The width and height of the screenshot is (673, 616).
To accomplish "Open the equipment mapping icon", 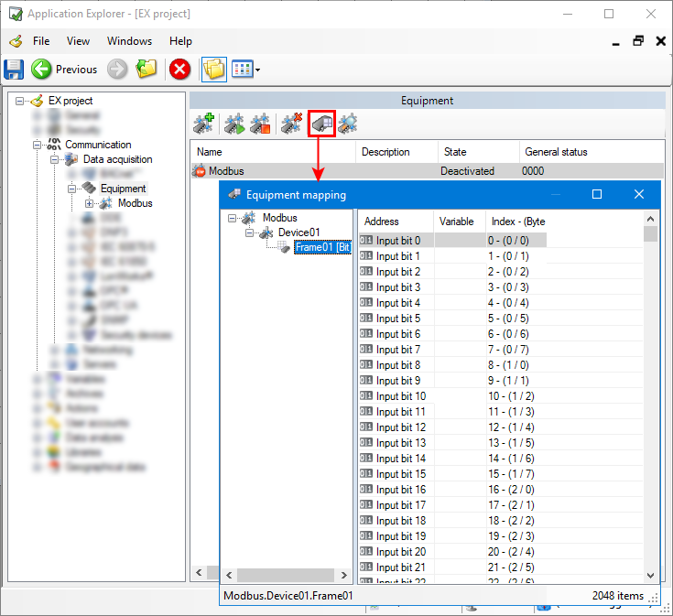I will coord(321,124).
